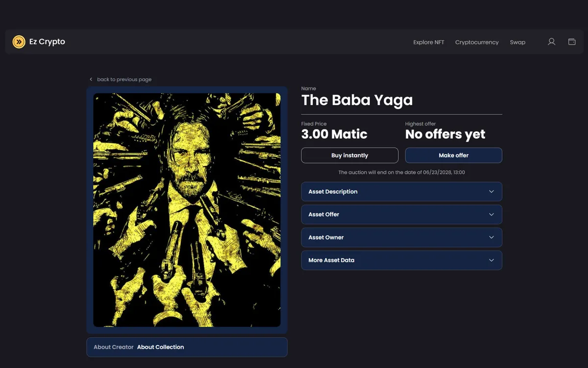Select the About Collection tab

tap(160, 347)
